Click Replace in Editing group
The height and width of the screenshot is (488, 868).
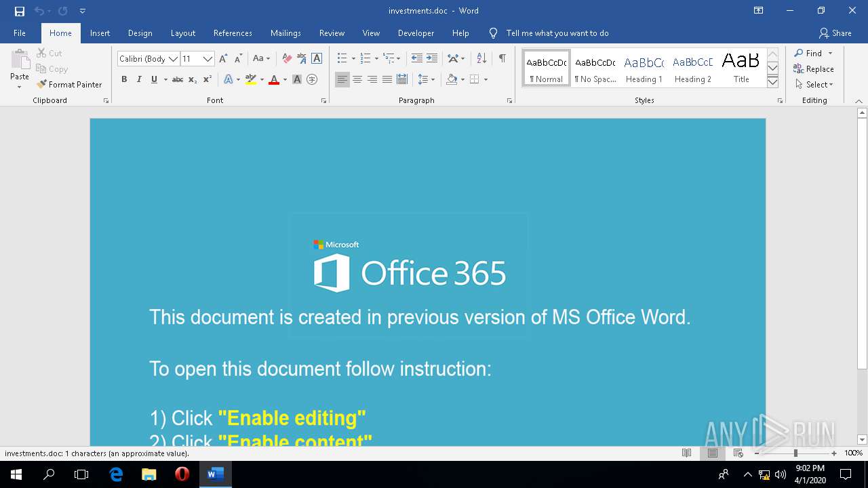click(x=814, y=69)
